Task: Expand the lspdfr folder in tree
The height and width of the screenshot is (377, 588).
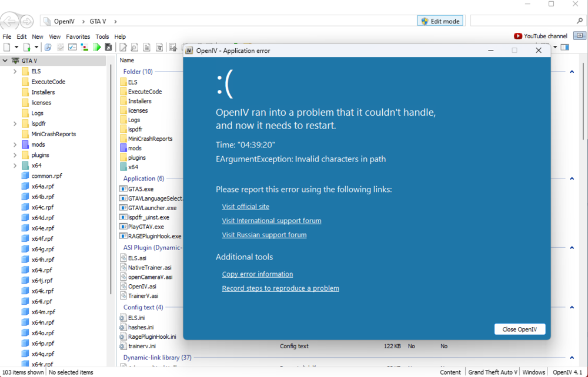Action: 15,123
